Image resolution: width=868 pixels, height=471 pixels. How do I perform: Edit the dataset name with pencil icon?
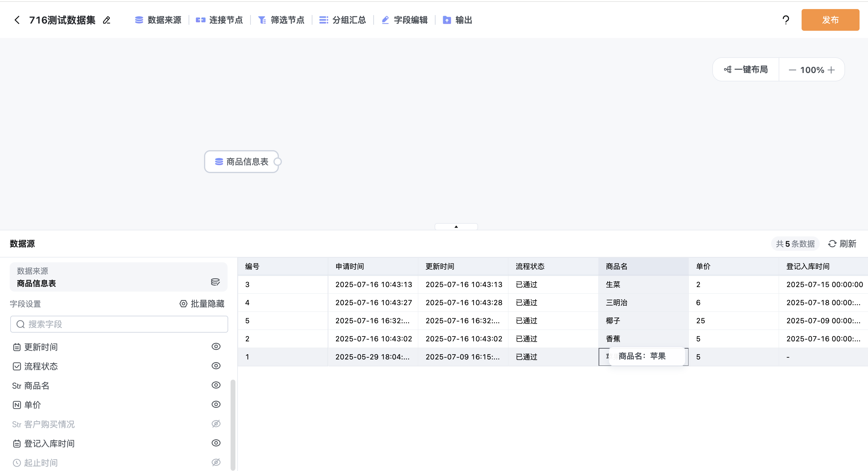coord(107,20)
